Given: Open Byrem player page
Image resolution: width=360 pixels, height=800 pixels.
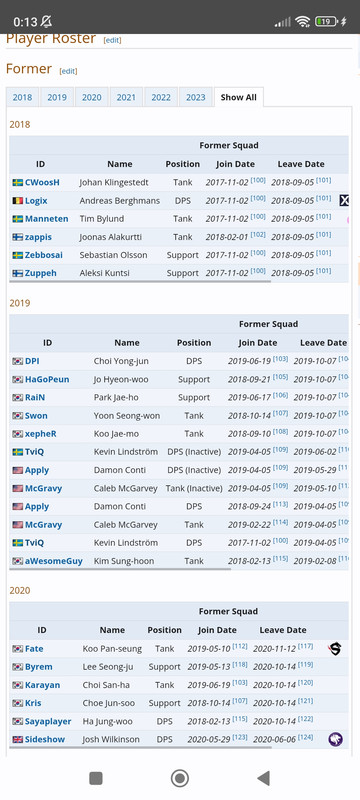Looking at the screenshot, I should click(39, 667).
